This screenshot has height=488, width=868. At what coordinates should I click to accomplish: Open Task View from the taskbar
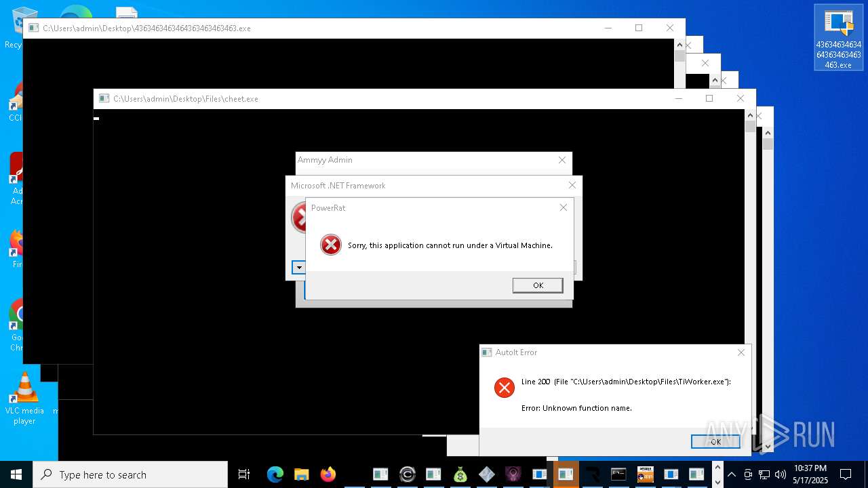tap(244, 474)
